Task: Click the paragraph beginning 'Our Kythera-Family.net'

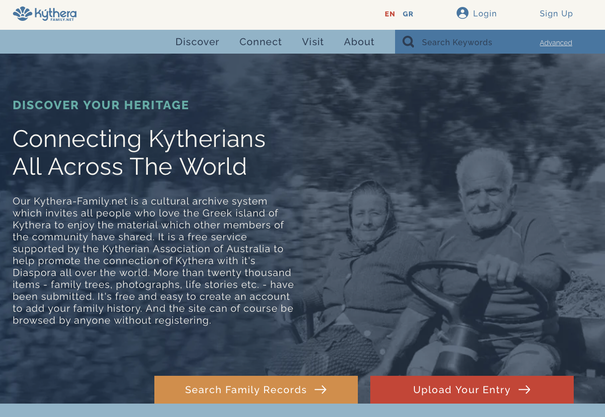Action: pos(153,261)
